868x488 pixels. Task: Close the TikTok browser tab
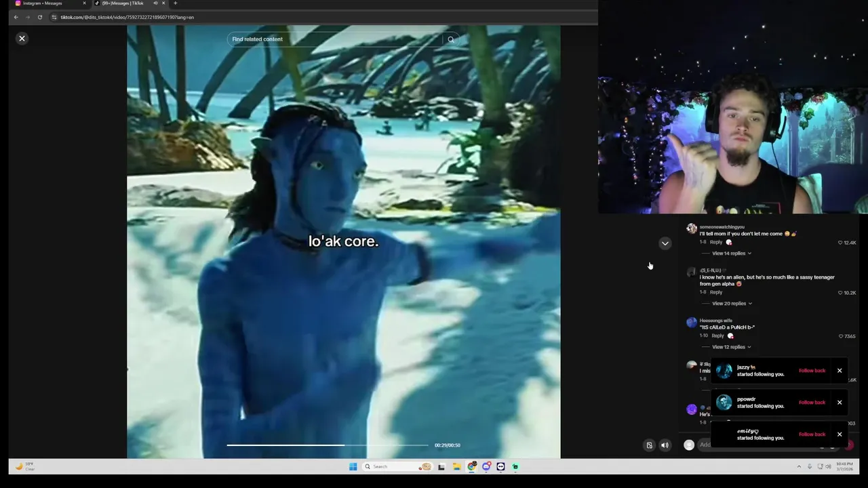click(x=164, y=3)
